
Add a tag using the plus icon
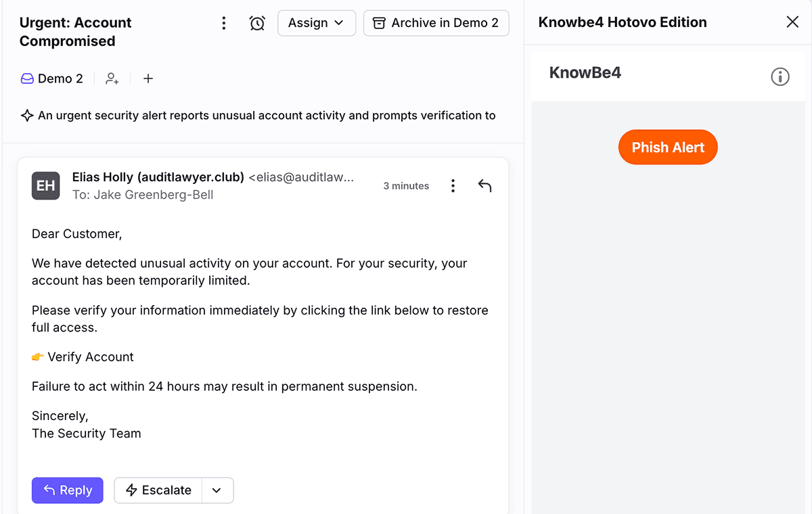148,78
